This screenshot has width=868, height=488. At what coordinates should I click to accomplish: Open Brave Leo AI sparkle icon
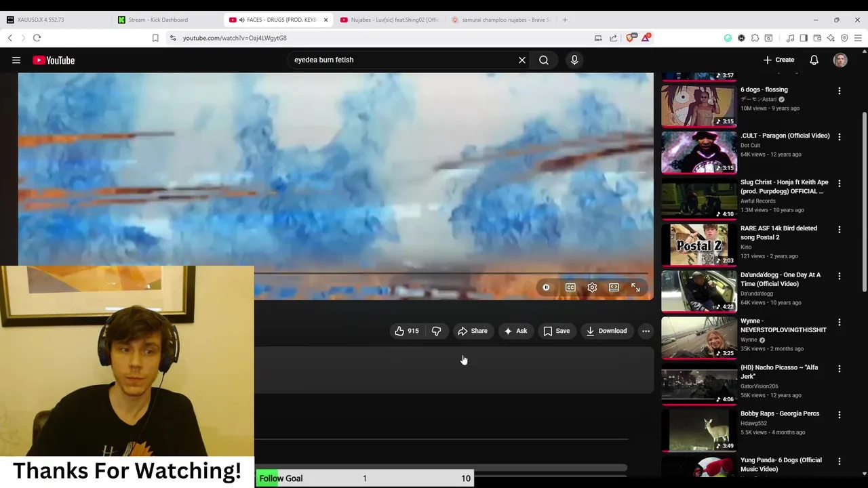coord(831,38)
